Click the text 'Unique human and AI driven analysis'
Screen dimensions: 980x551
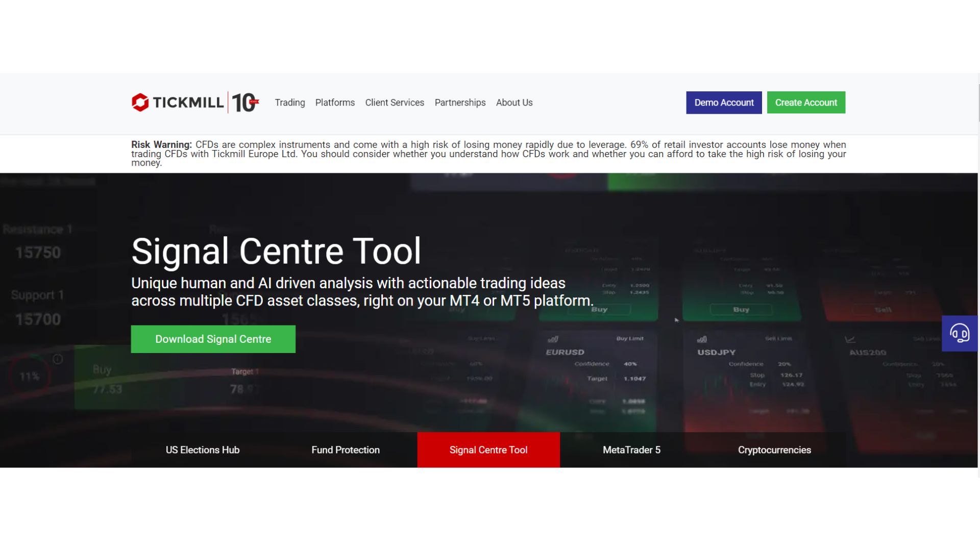pyautogui.click(x=252, y=283)
